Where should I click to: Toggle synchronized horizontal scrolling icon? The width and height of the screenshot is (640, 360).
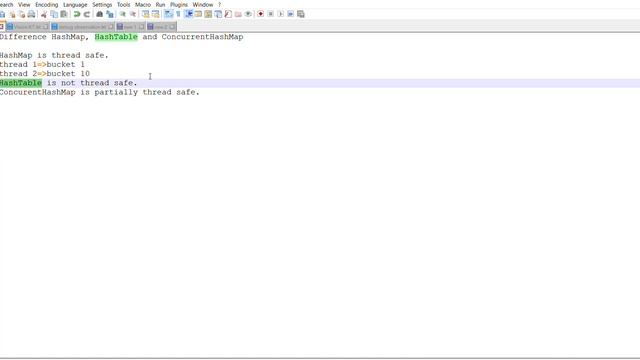point(156,14)
